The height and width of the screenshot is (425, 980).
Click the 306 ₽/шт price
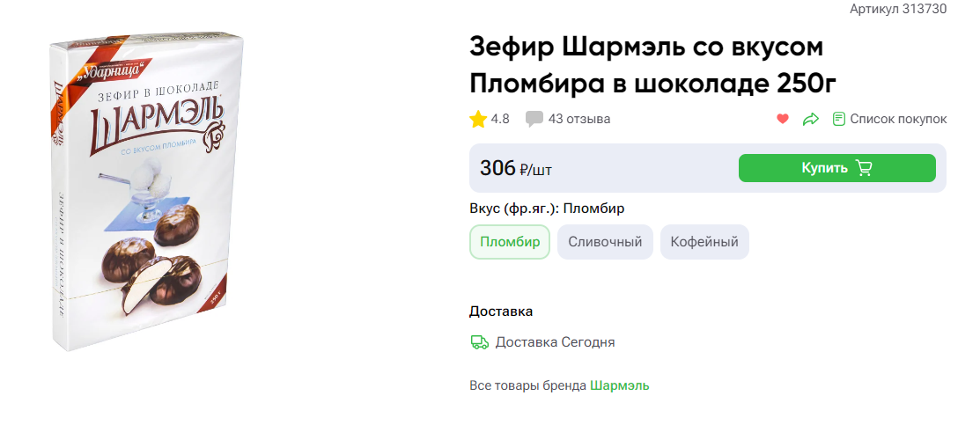516,168
